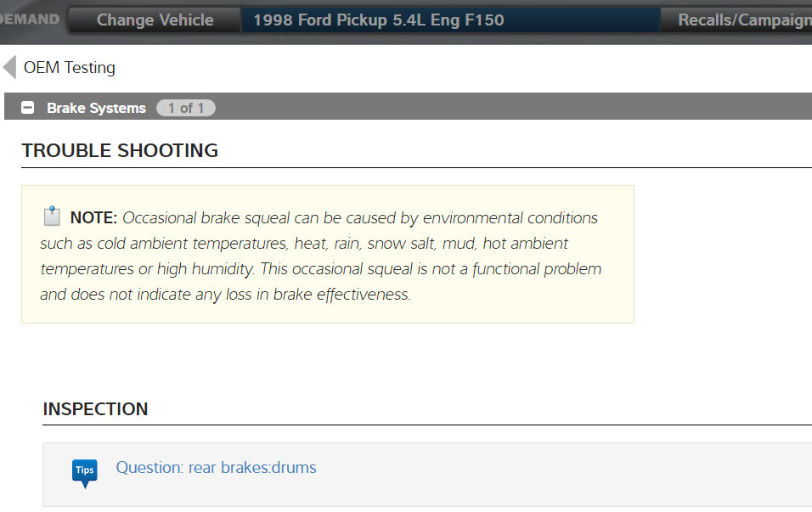The image size is (812, 512).
Task: Click the notepad icon beside NOTE
Action: click(52, 217)
